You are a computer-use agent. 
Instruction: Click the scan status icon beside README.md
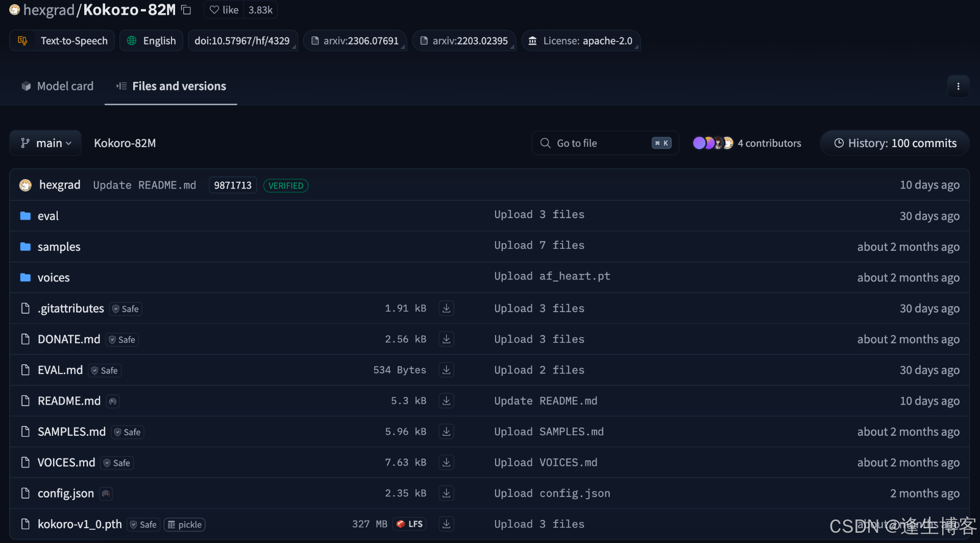coord(113,402)
